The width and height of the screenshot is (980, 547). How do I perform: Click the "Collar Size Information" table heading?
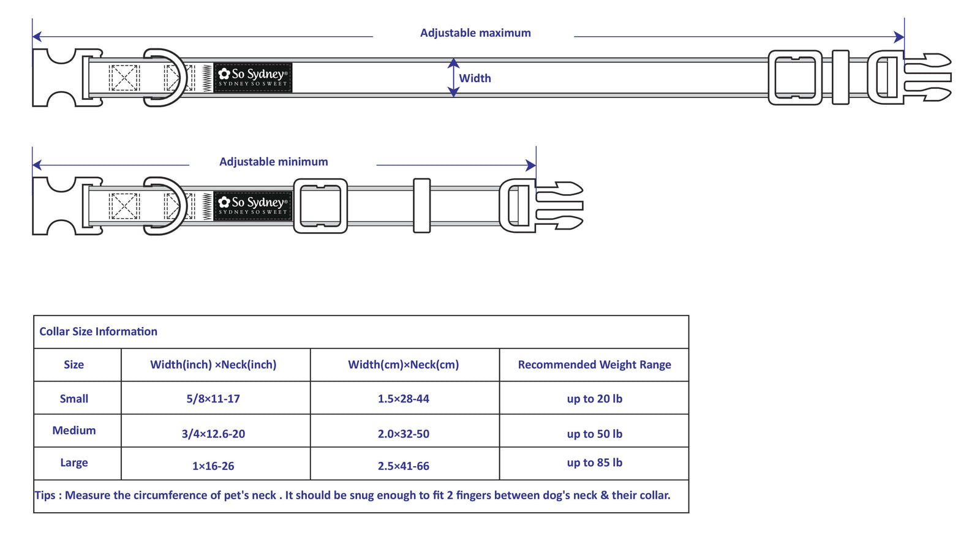point(98,331)
